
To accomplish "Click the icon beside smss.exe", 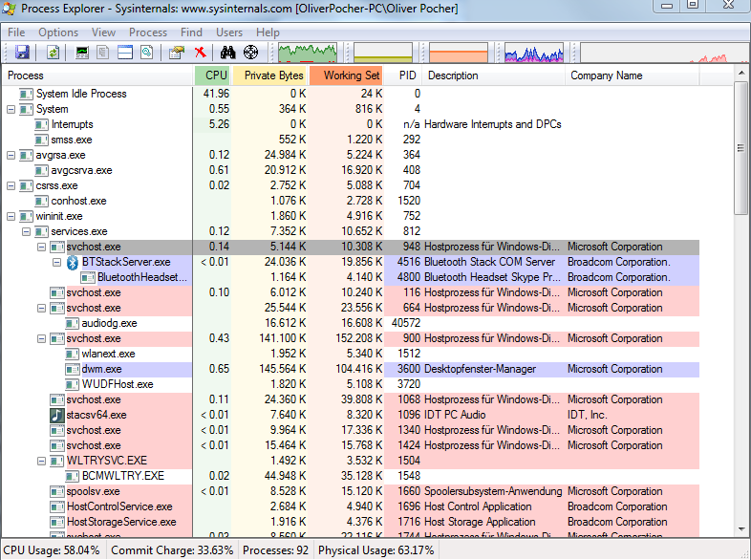I will (42, 140).
